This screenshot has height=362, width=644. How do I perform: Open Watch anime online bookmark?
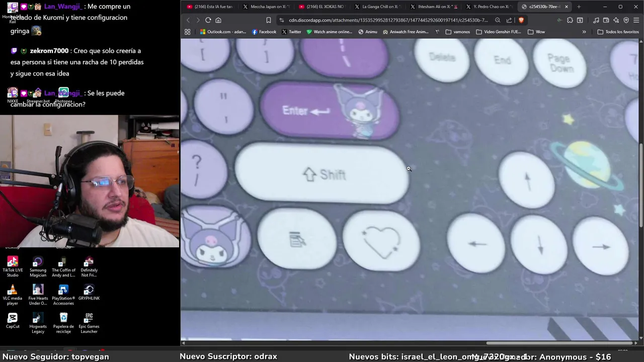click(329, 32)
